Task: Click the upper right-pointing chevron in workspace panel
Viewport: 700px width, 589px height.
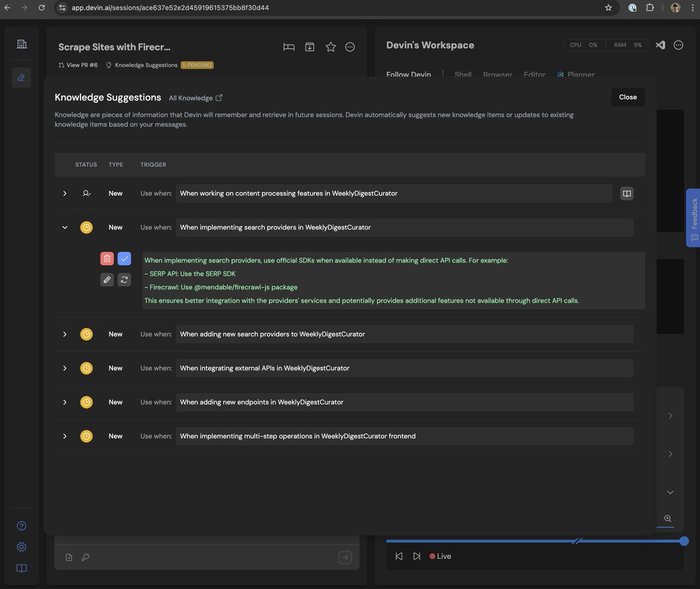Action: click(670, 416)
